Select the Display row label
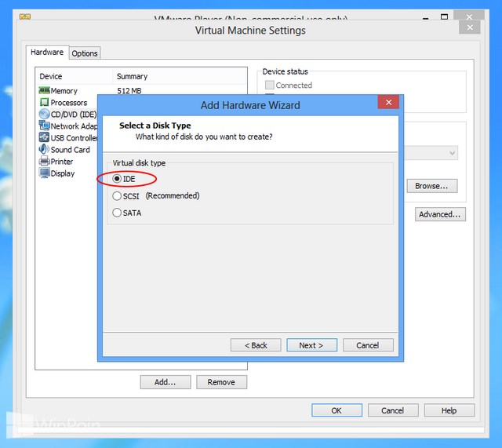Screen dimensions: 502x448 (x=63, y=173)
